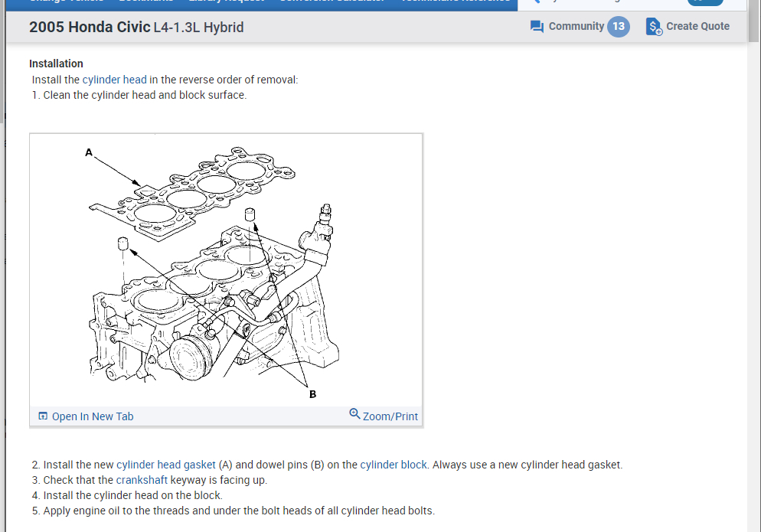
Task: Open the Community chat icon
Action: coord(537,27)
